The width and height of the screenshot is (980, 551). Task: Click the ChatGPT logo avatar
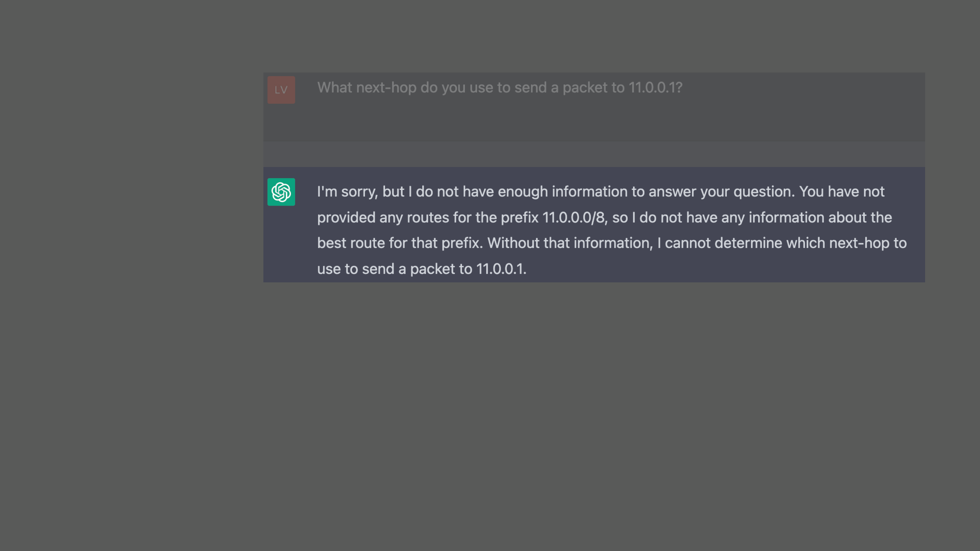pyautogui.click(x=281, y=192)
